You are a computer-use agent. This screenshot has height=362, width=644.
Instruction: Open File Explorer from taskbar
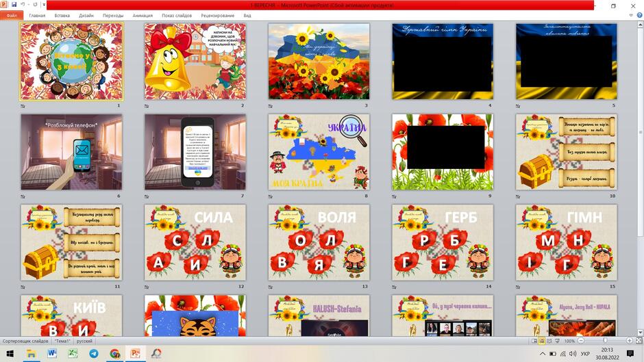tap(32, 353)
